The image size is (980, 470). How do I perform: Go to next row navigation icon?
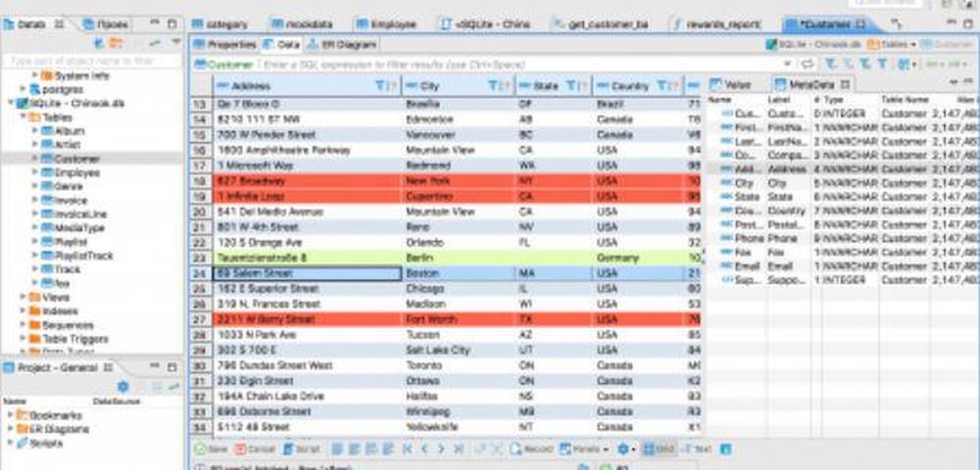point(441,448)
